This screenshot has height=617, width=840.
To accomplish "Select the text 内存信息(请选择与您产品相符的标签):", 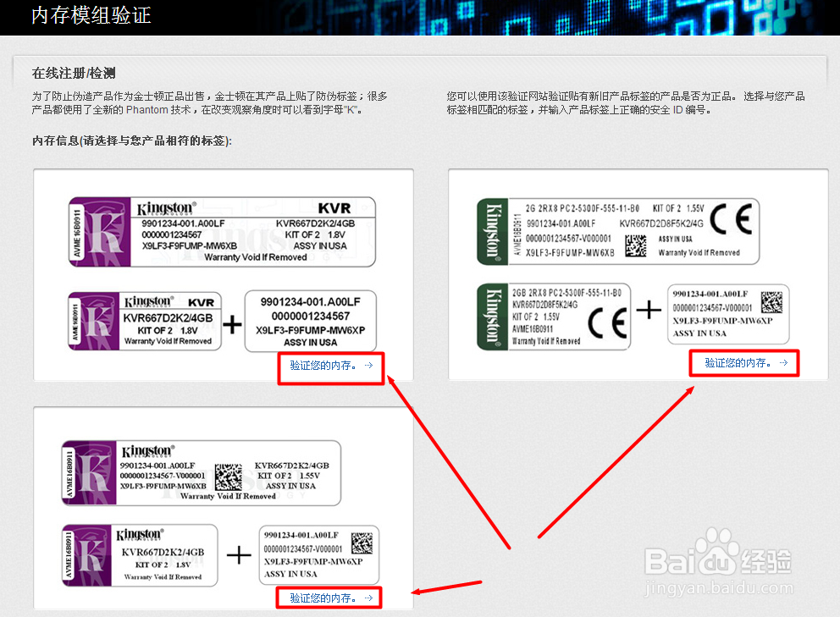I will [x=132, y=140].
